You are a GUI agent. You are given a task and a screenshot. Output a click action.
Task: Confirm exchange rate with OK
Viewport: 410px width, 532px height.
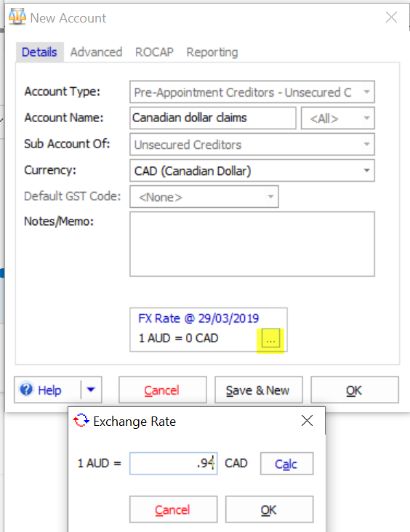tap(269, 509)
